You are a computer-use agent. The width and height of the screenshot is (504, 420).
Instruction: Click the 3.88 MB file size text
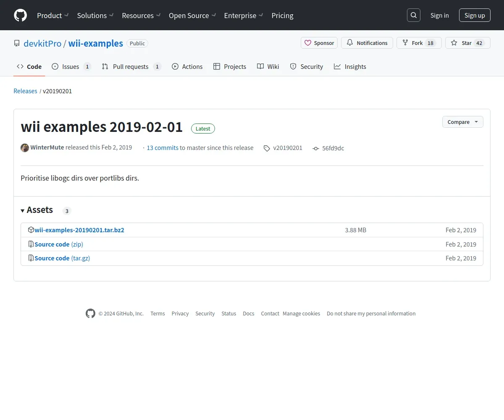(356, 230)
